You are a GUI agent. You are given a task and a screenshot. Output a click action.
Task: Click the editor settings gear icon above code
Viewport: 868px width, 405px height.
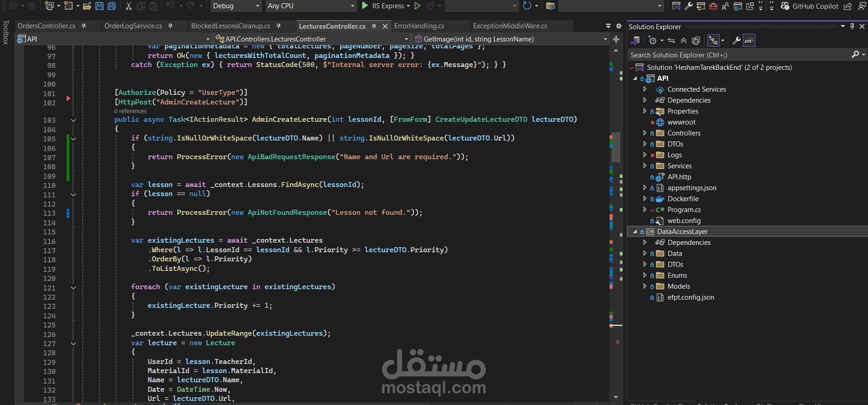[x=619, y=26]
